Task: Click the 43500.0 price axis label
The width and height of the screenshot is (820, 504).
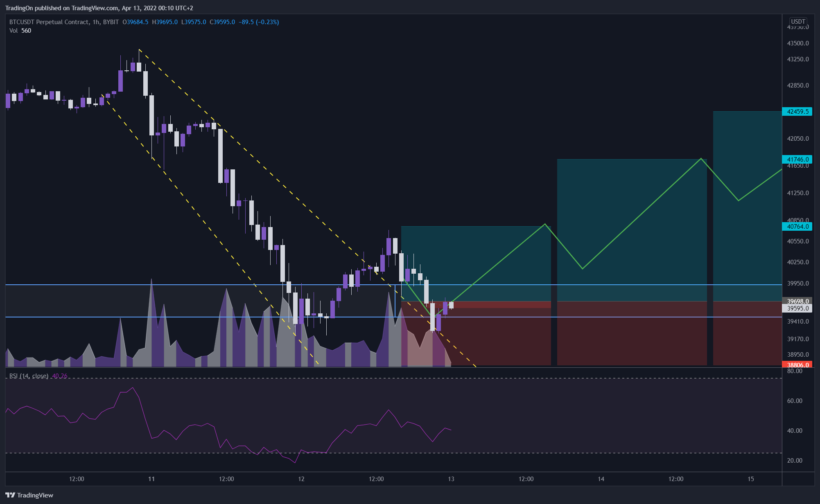Action: tap(798, 43)
